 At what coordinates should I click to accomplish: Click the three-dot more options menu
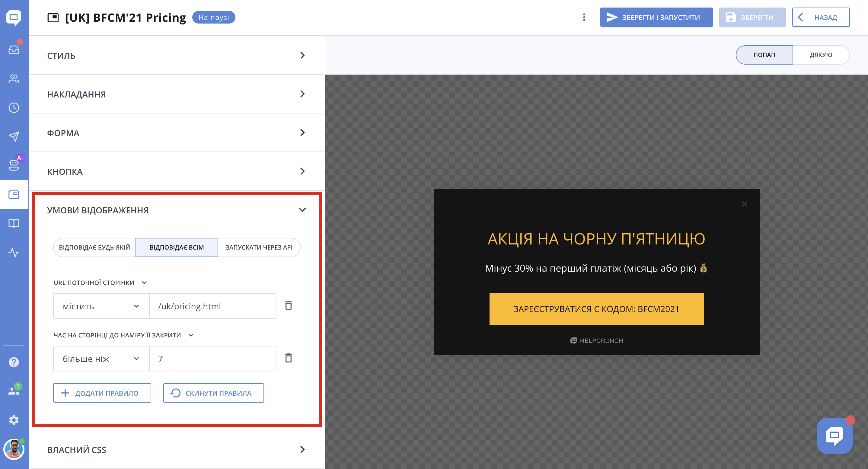coord(584,17)
